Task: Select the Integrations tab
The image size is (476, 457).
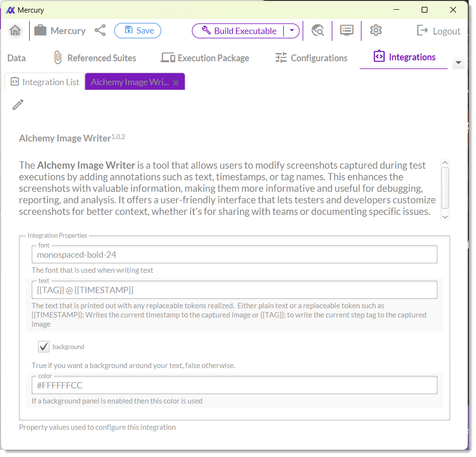Action: pos(404,57)
